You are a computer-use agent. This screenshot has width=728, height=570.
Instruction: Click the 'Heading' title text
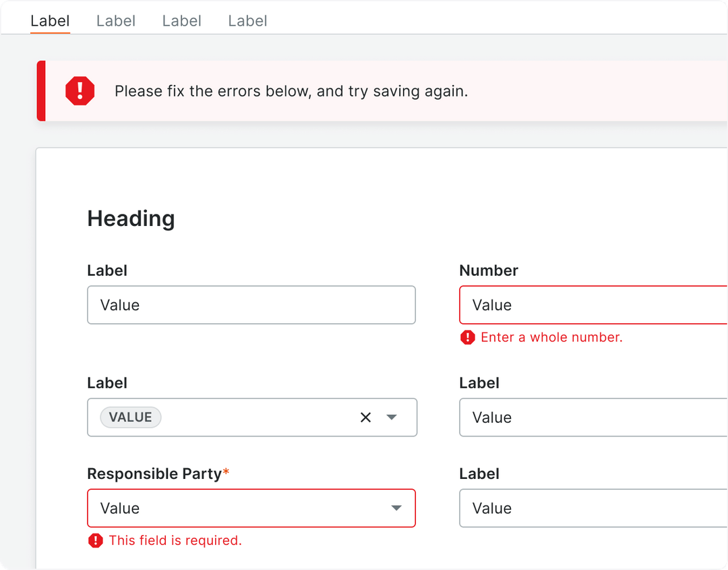coord(131,218)
